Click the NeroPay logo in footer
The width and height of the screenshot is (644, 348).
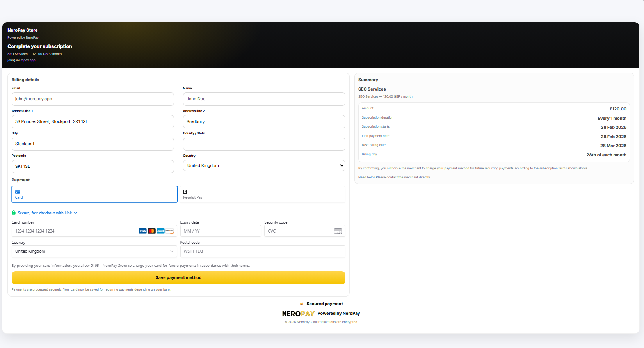[x=298, y=314]
